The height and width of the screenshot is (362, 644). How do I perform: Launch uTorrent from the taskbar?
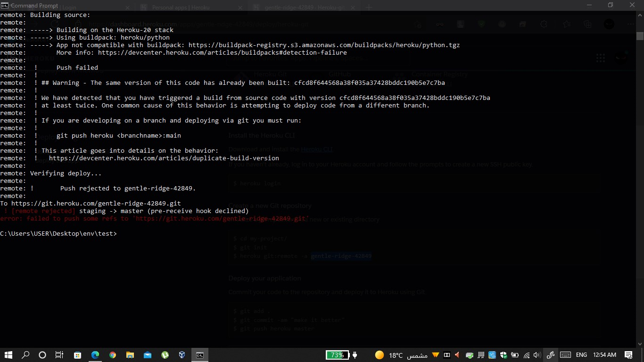[165, 355]
